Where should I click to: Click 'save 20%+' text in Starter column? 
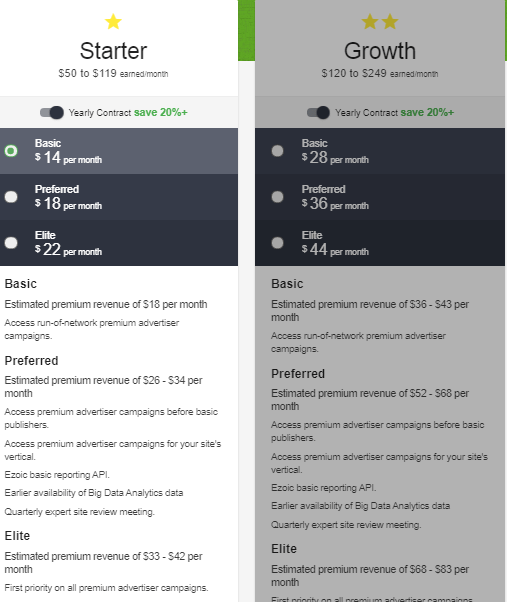(160, 112)
